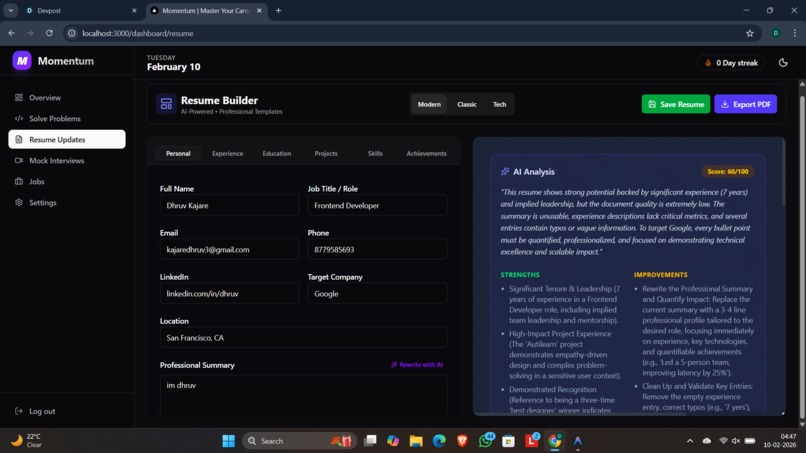Open Solve Problems in the sidebar
This screenshot has height=453, width=806.
(67, 119)
